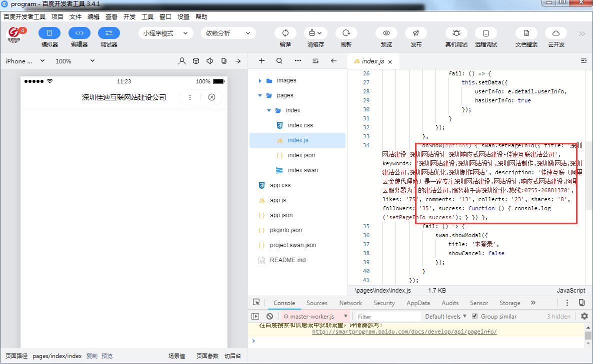
Task: Click the 预览 preview eye icon
Action: [386, 33]
